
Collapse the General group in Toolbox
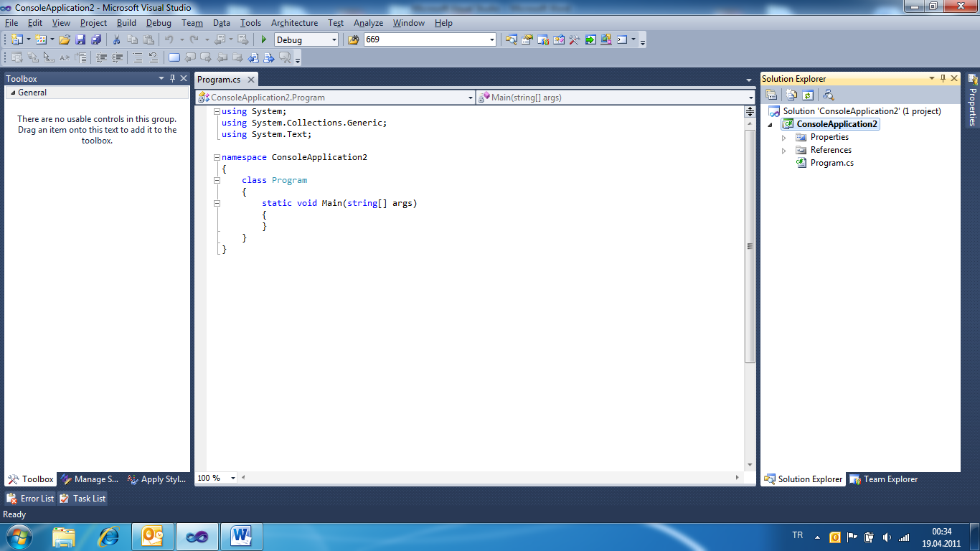point(11,93)
